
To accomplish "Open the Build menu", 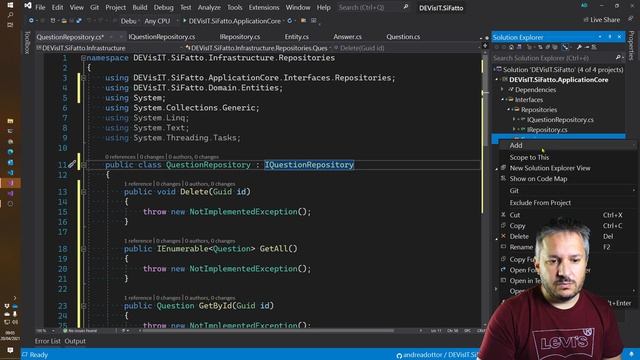I will [x=140, y=7].
